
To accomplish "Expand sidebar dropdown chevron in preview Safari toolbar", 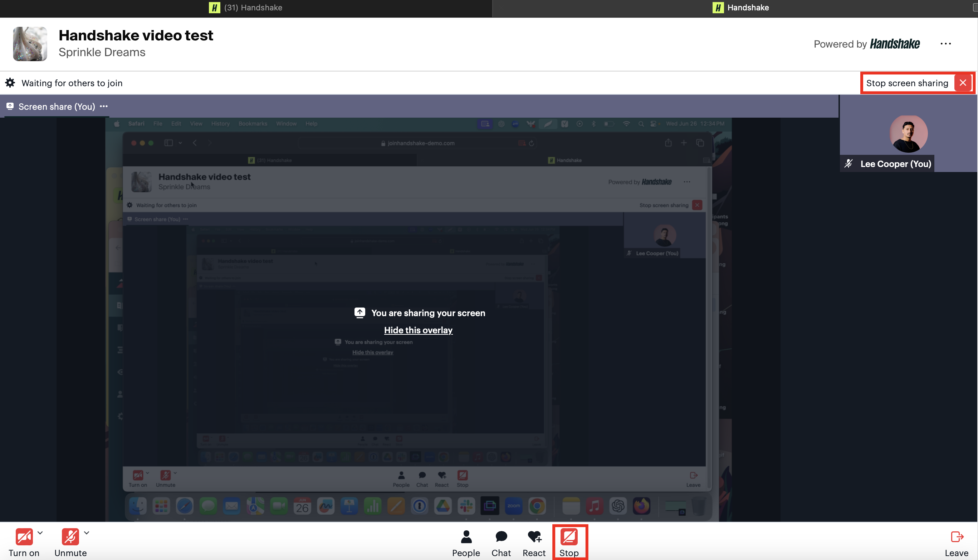I will [x=180, y=143].
